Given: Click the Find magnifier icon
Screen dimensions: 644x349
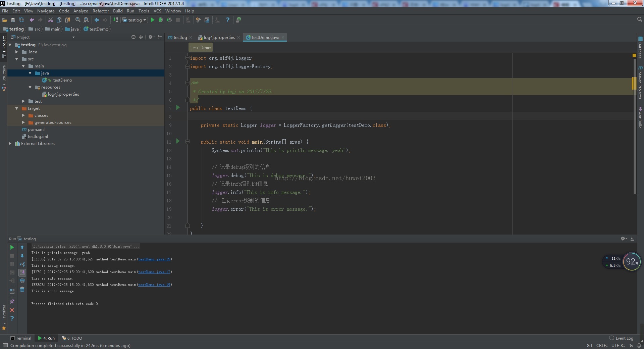Looking at the screenshot, I should (x=78, y=20).
